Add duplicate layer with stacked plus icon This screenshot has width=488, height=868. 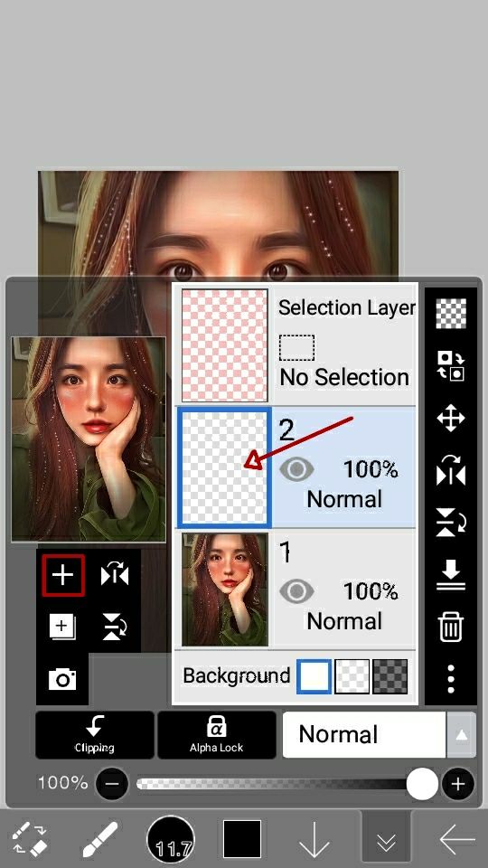click(x=62, y=627)
